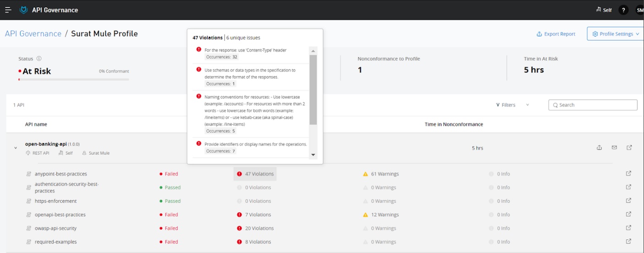
Task: Click the ruleset icon beside required-examples
Action: click(28, 242)
